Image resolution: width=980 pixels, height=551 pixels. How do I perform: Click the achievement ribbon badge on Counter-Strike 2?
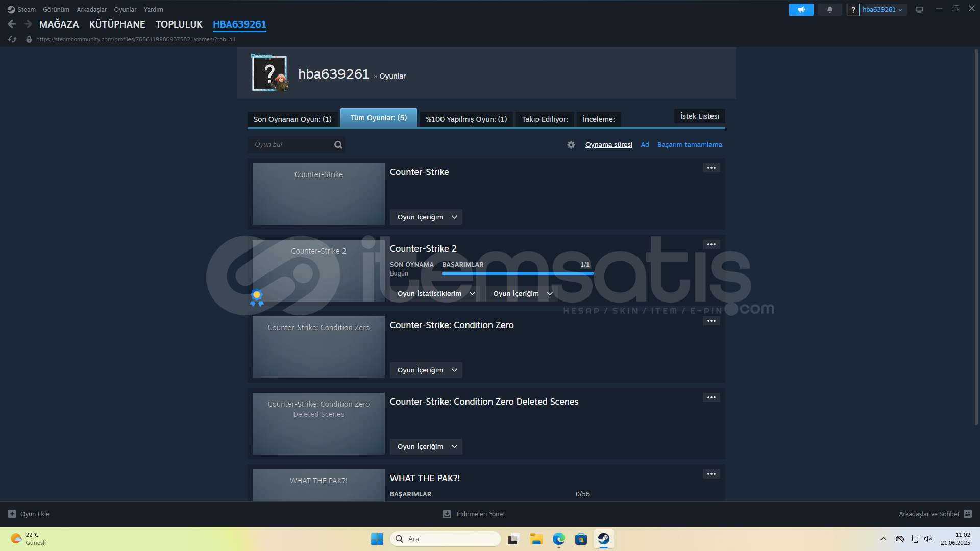257,297
